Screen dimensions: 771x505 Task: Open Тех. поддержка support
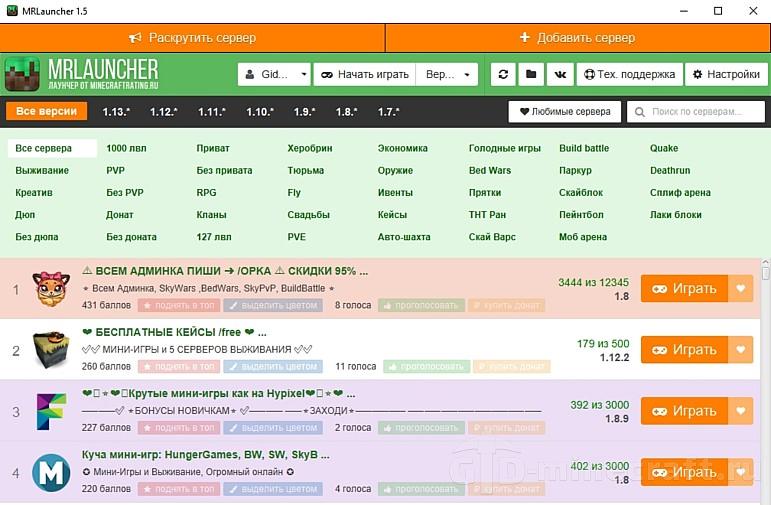click(629, 75)
